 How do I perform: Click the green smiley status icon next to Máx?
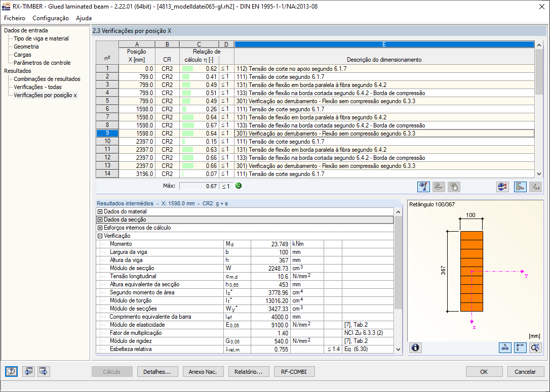[x=239, y=186]
